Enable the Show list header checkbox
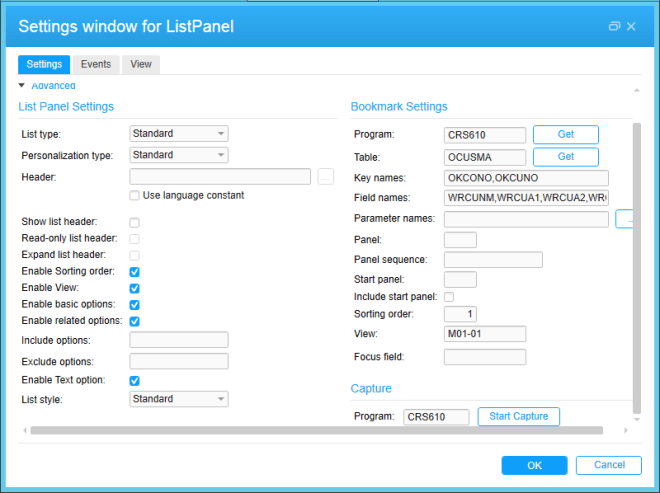Screen dimensions: 660x493 pyautogui.click(x=134, y=221)
